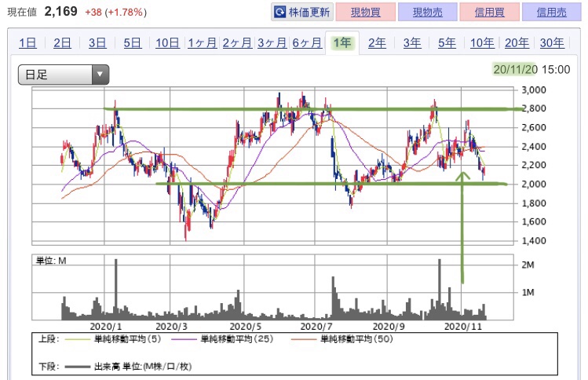Switch chart to 3ヶ月 range

point(272,43)
